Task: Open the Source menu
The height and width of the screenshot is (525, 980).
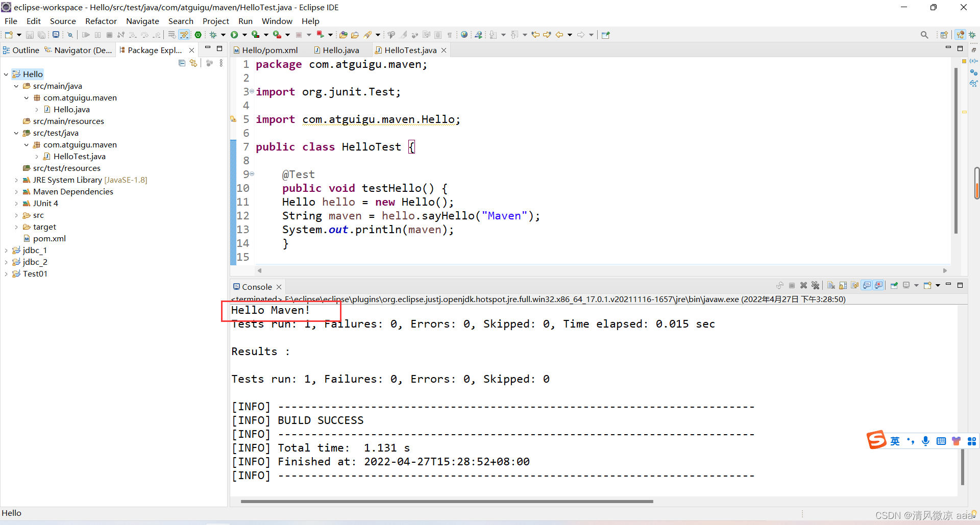Action: (63, 21)
